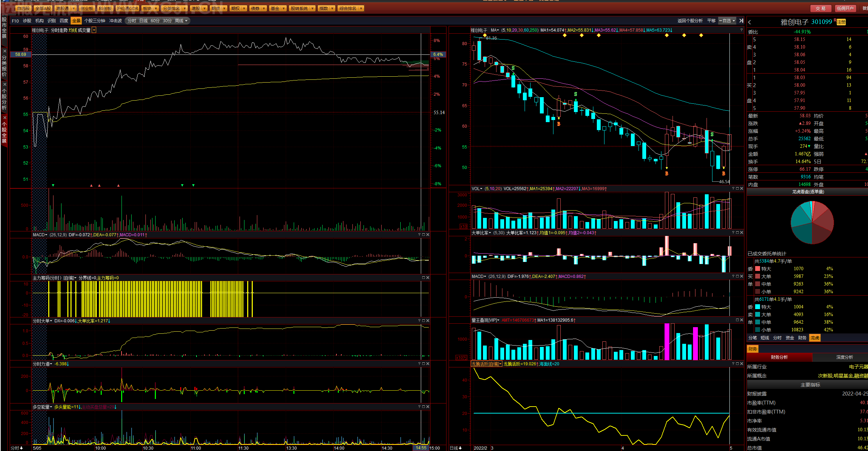Click the 交易 button

tap(821, 8)
